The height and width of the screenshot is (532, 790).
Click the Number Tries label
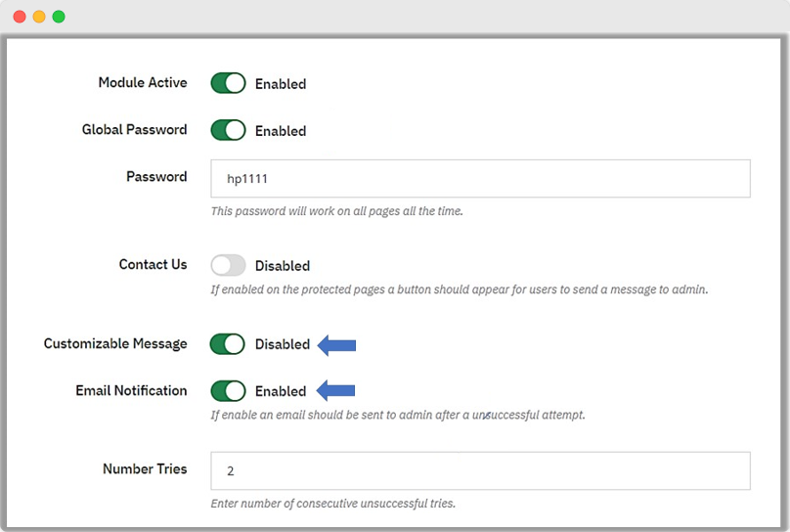click(x=145, y=468)
